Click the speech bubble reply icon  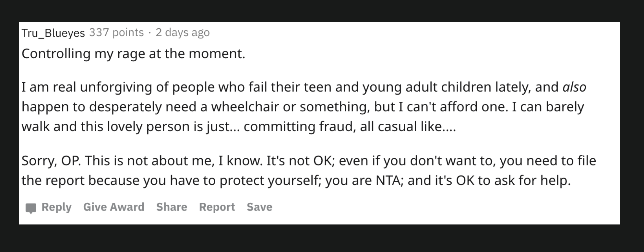tap(31, 208)
